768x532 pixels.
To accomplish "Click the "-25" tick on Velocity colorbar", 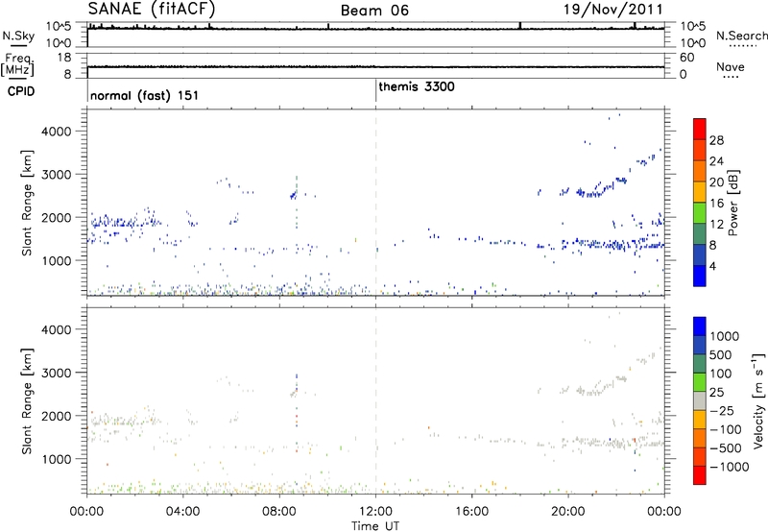I will point(722,410).
